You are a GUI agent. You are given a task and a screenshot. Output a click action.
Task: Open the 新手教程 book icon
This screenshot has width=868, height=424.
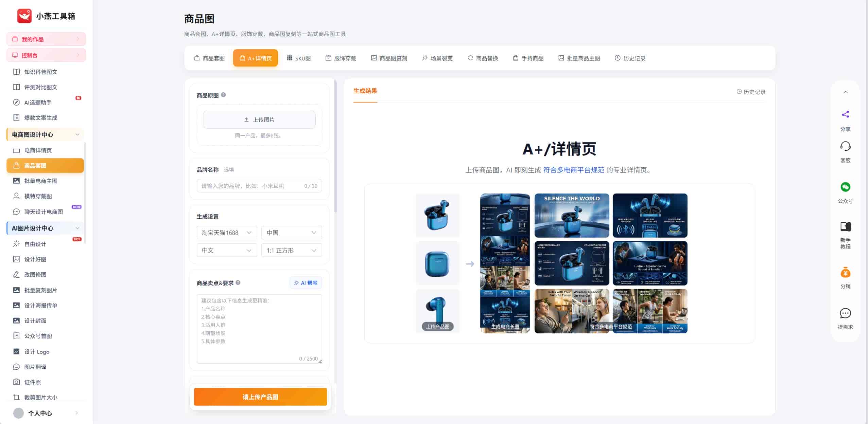pos(845,226)
